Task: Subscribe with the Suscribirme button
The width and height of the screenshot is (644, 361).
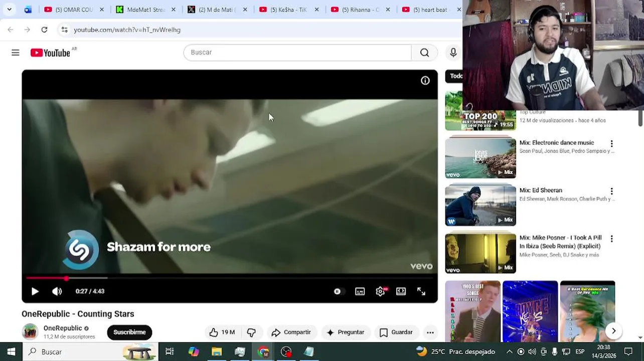Action: pos(129,332)
